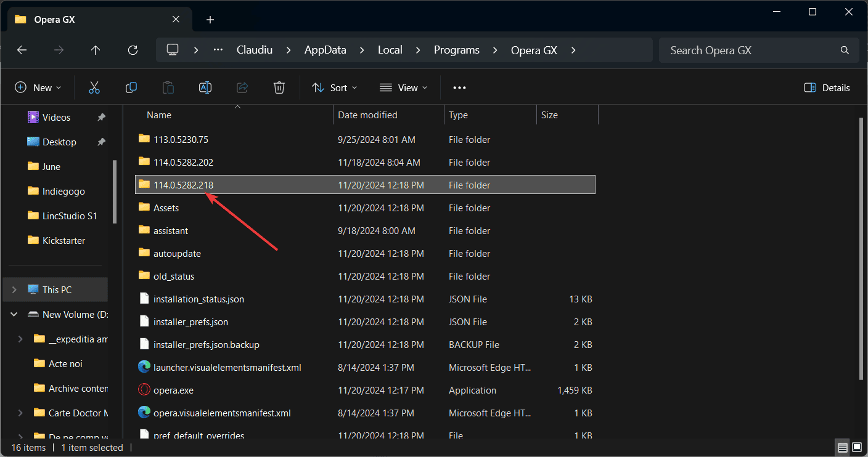Select the 114.0.5282.202 folder
This screenshot has width=868, height=457.
pos(365,163)
